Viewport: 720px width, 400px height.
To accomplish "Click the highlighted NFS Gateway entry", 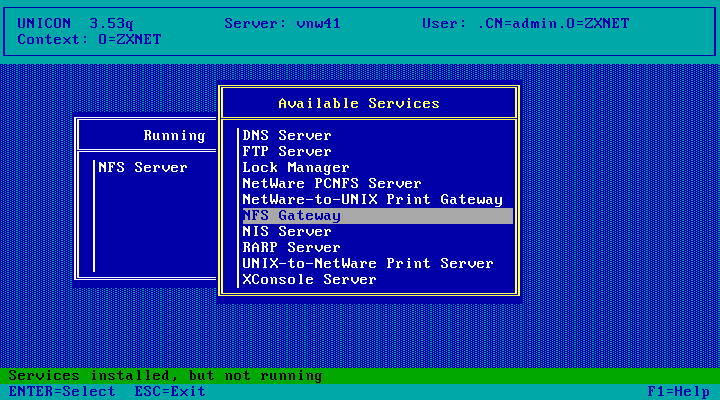I will [377, 216].
